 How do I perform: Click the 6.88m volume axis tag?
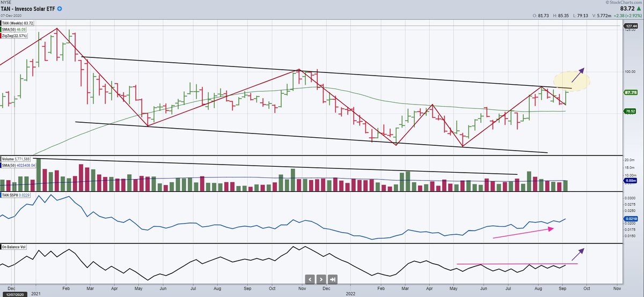point(630,181)
